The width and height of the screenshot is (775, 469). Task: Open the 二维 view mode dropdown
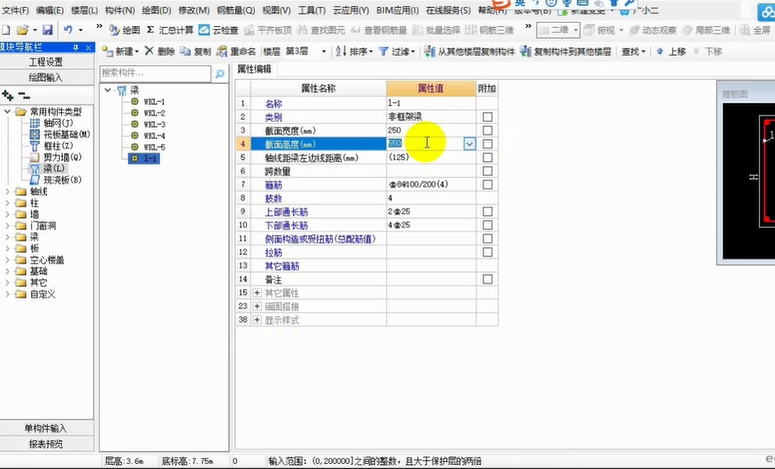coord(575,30)
